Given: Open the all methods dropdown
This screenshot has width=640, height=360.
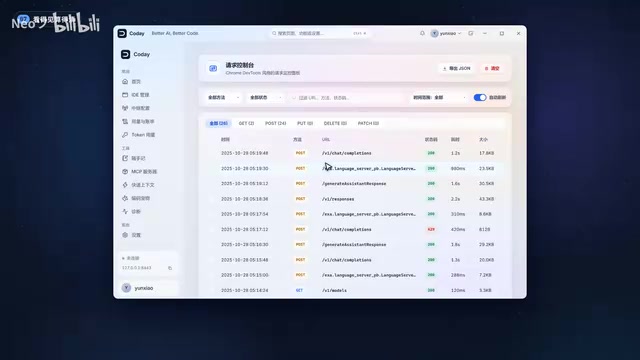Looking at the screenshot, I should click(x=223, y=98).
